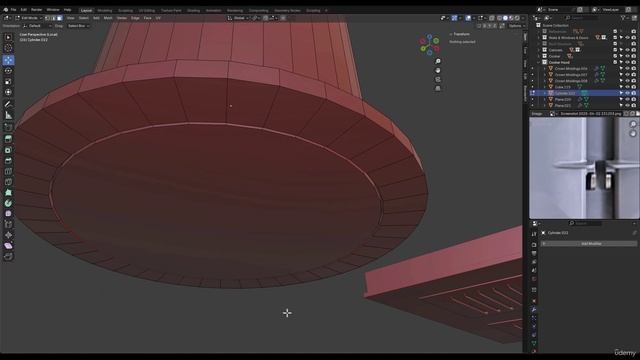This screenshot has height=360, width=640.
Task: Click the viewport zoom magnifier gizmo
Action: (x=438, y=61)
